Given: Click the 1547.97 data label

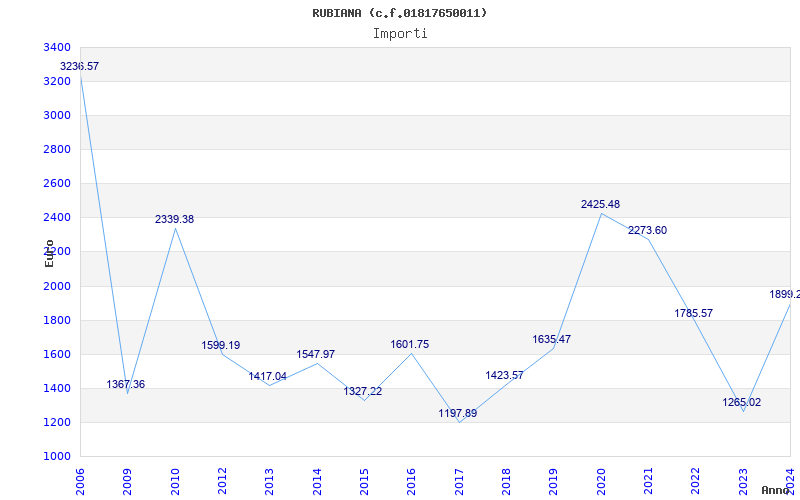Looking at the screenshot, I should point(316,355).
